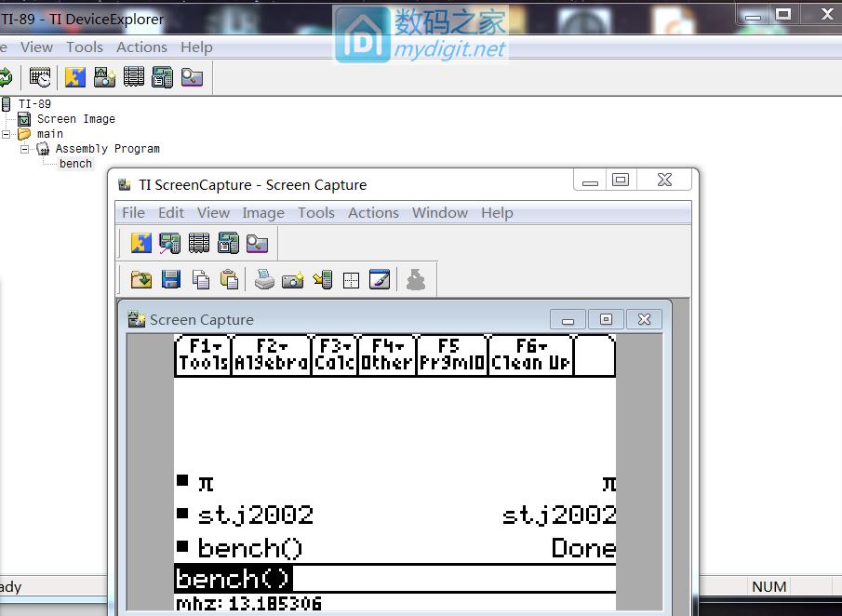The height and width of the screenshot is (616, 842).
Task: Select the main folder tree item
Action: [50, 134]
